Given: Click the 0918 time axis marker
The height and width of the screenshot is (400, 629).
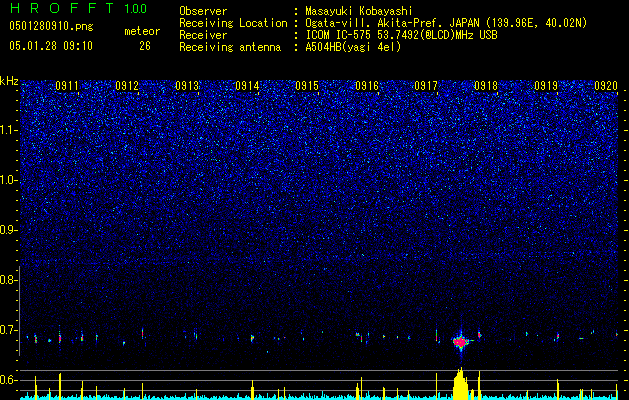Looking at the screenshot, I should (486, 86).
